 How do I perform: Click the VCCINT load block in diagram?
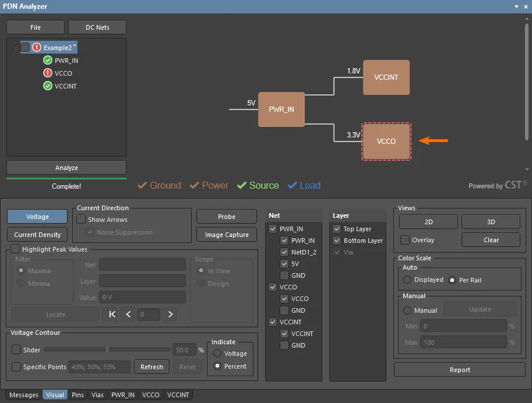click(x=386, y=77)
